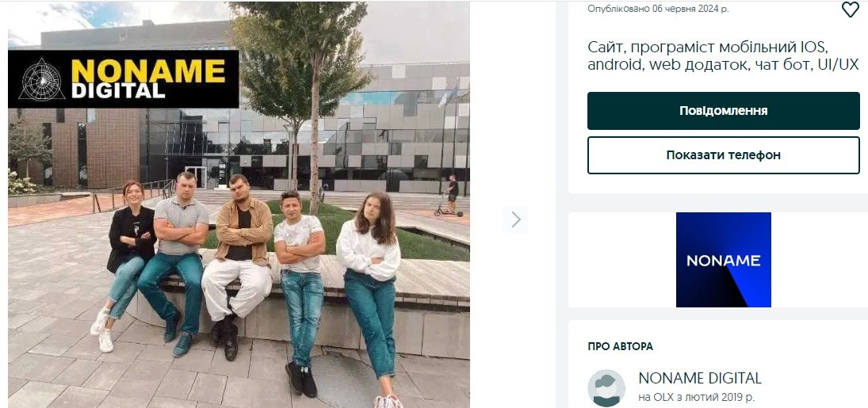The height and width of the screenshot is (408, 868).
Task: Open the NONAME blue logo banner
Action: pyautogui.click(x=724, y=260)
